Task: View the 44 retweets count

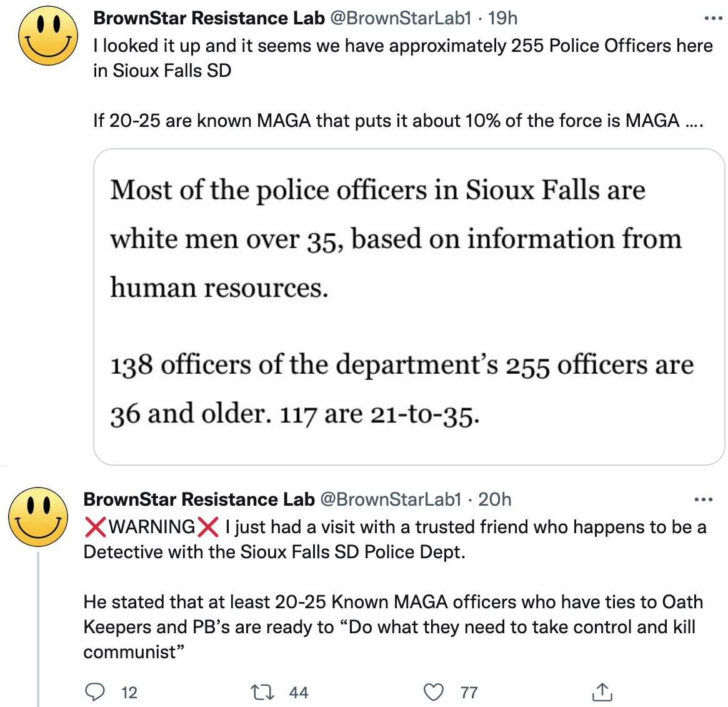Action: click(x=299, y=693)
